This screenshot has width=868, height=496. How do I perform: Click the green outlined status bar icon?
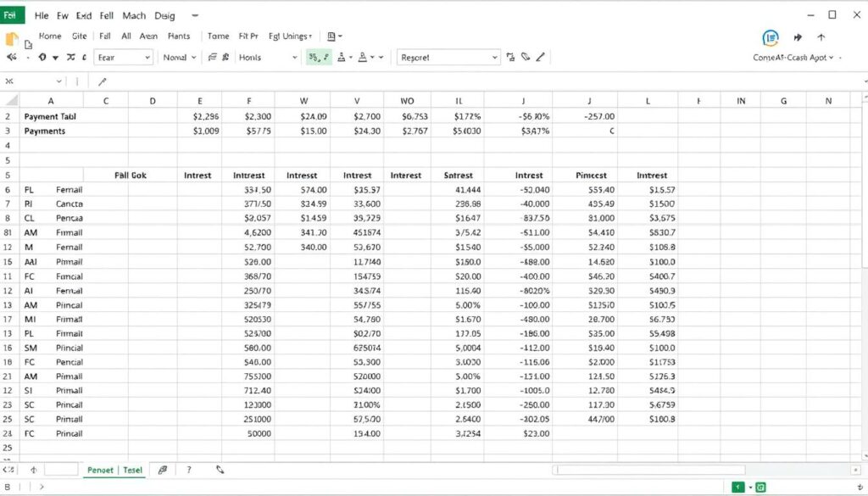pyautogui.click(x=760, y=488)
